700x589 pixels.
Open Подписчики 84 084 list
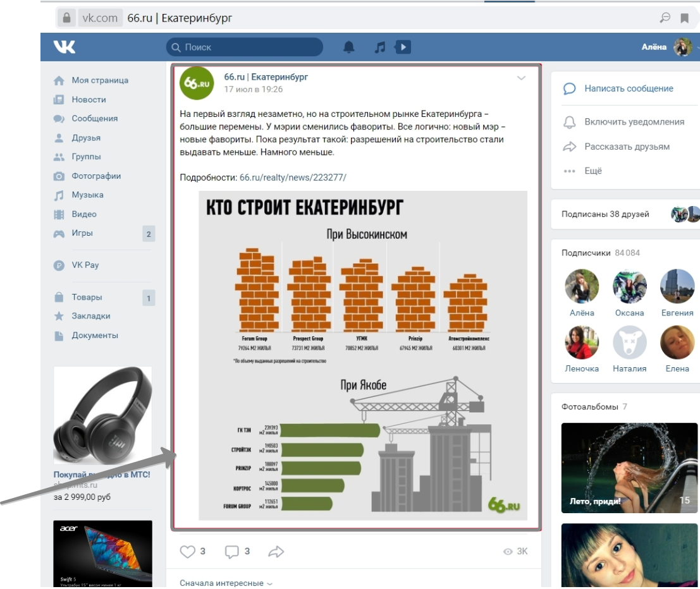click(x=601, y=253)
